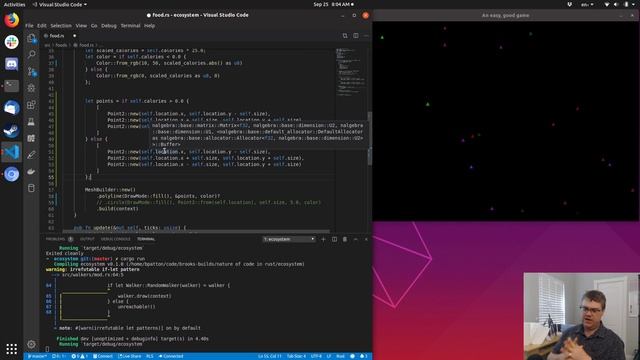Open Discord from the dock
The image size is (640, 360).
[11, 64]
